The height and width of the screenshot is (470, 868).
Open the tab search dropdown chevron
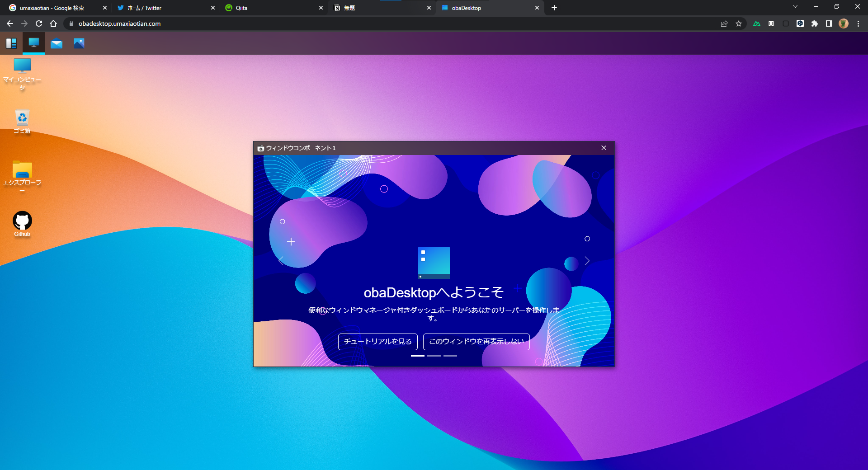click(x=795, y=7)
